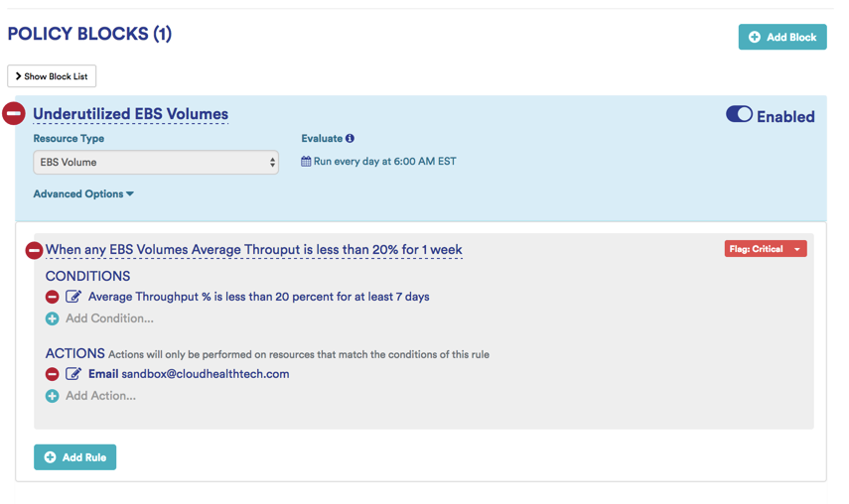
Task: Delete the EBS Volumes Average Throughput rule
Action: pos(34,250)
